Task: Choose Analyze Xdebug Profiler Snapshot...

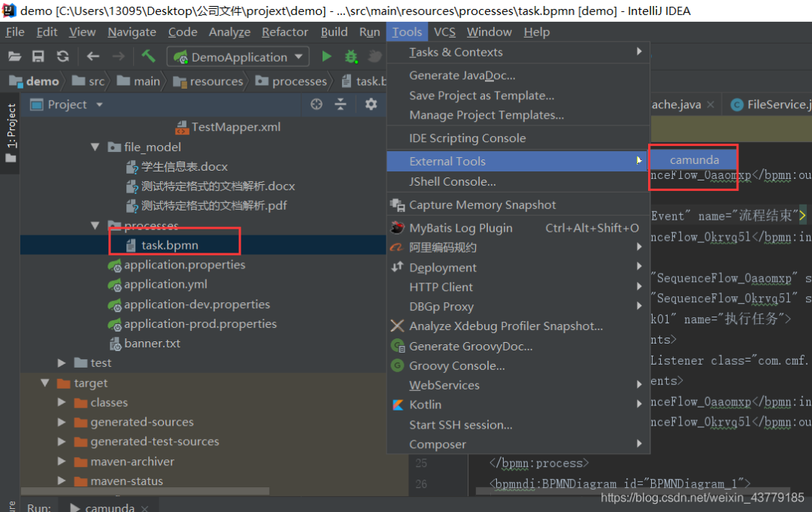Action: click(x=518, y=326)
